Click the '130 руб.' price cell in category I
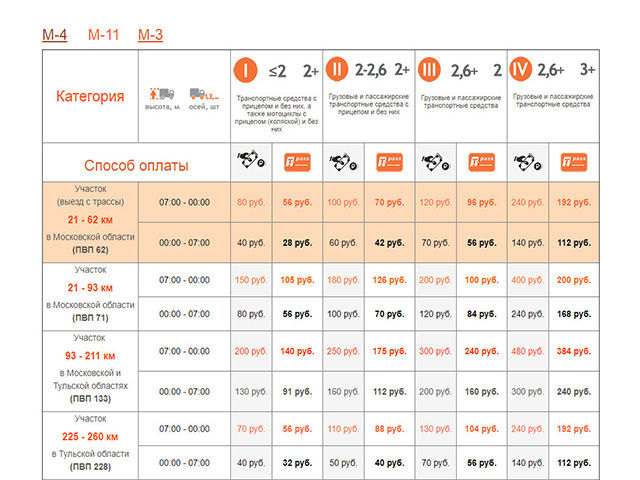The image size is (640, 480). [x=251, y=391]
